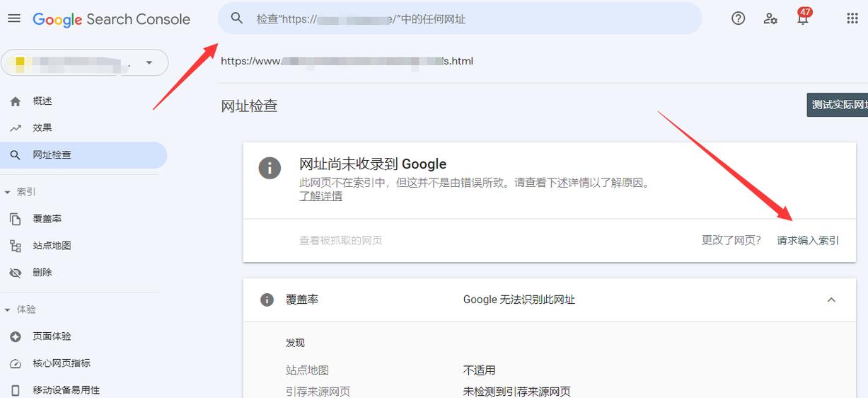Open 核心网页指标 core web vitals
Viewport: 868px width, 398px height.
tap(62, 363)
